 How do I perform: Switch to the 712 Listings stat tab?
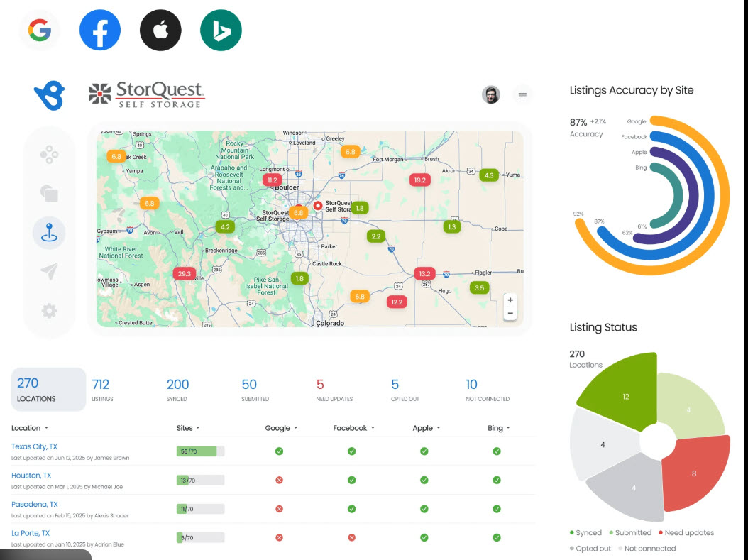click(101, 389)
